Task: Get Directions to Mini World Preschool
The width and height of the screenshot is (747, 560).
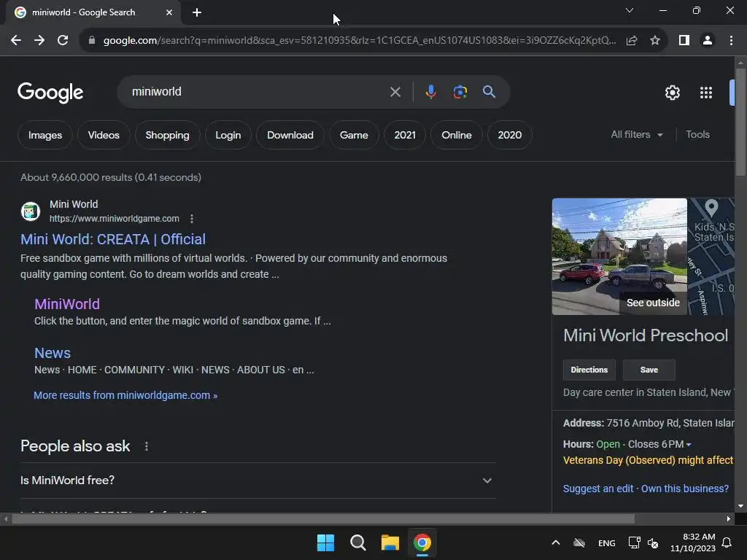Action: 589,370
